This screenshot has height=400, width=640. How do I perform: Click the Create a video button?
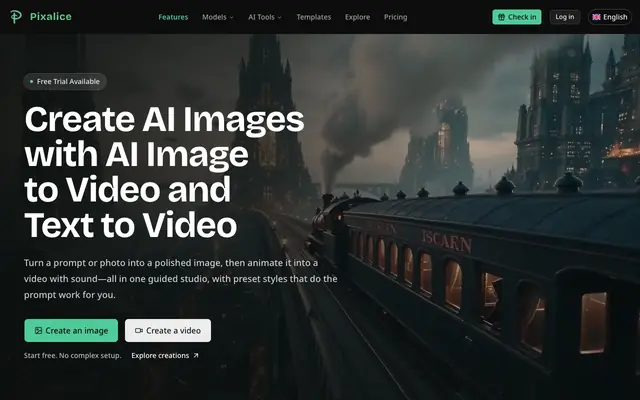[168, 331]
